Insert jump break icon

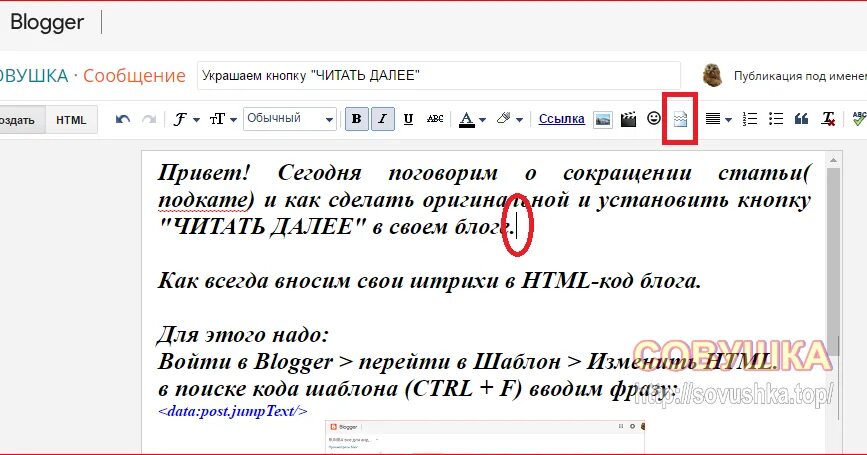point(680,119)
